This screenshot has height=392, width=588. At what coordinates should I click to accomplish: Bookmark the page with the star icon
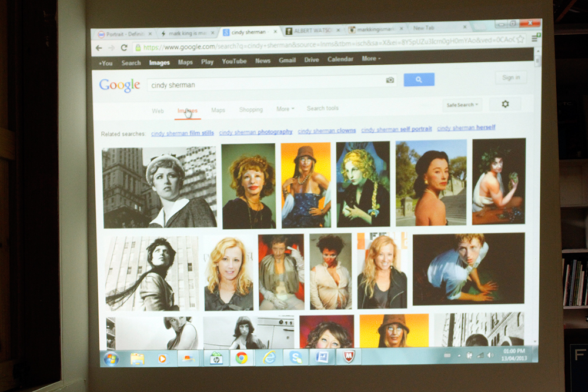520,39
